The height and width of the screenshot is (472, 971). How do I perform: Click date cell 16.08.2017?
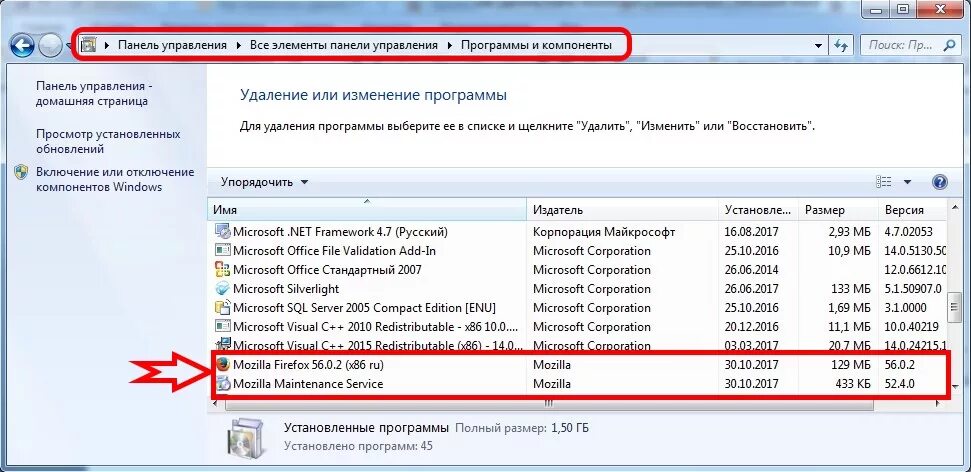pyautogui.click(x=751, y=232)
